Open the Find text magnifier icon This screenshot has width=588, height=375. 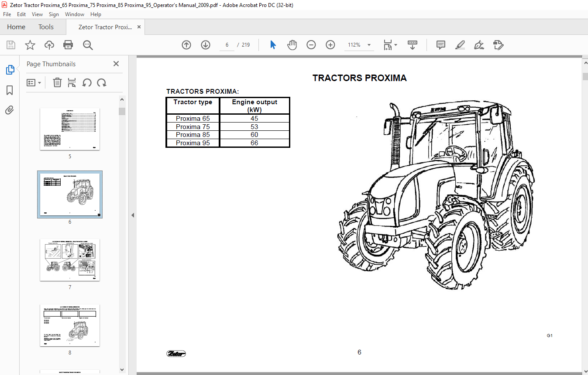click(88, 45)
